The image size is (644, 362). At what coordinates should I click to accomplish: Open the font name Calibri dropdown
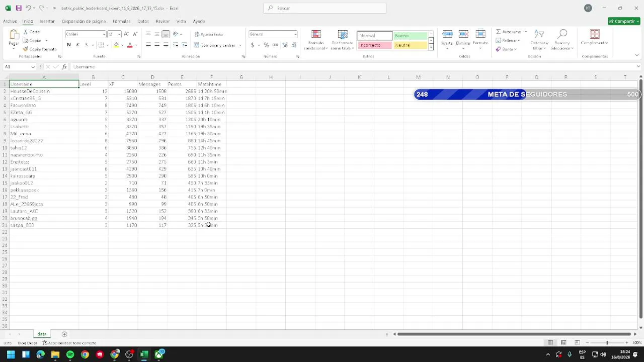pos(104,34)
